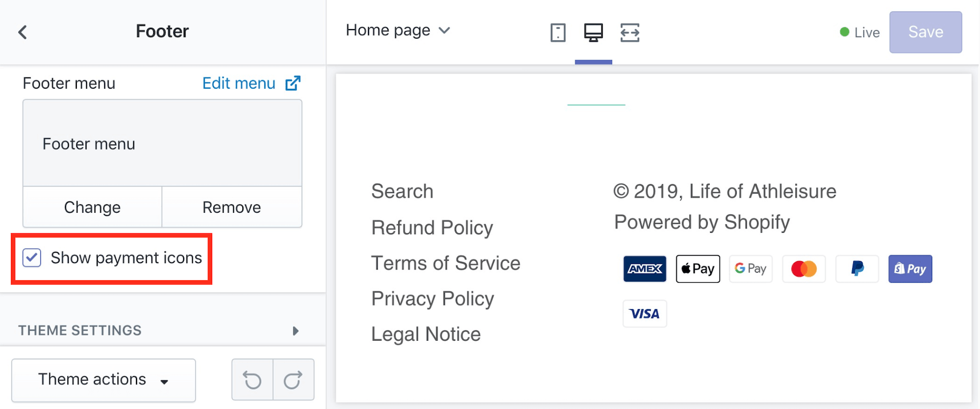
Task: Click the external link icon beside Edit menu
Action: (x=293, y=83)
